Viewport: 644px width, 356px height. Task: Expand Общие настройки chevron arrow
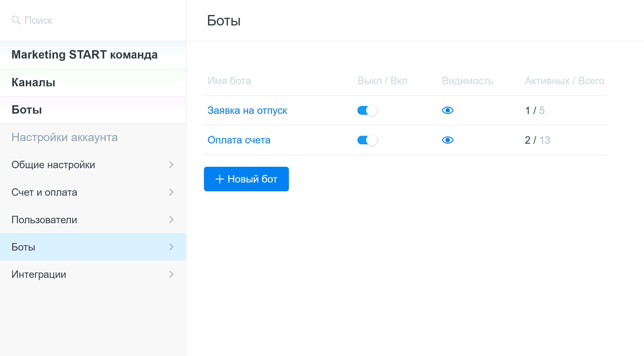click(171, 165)
